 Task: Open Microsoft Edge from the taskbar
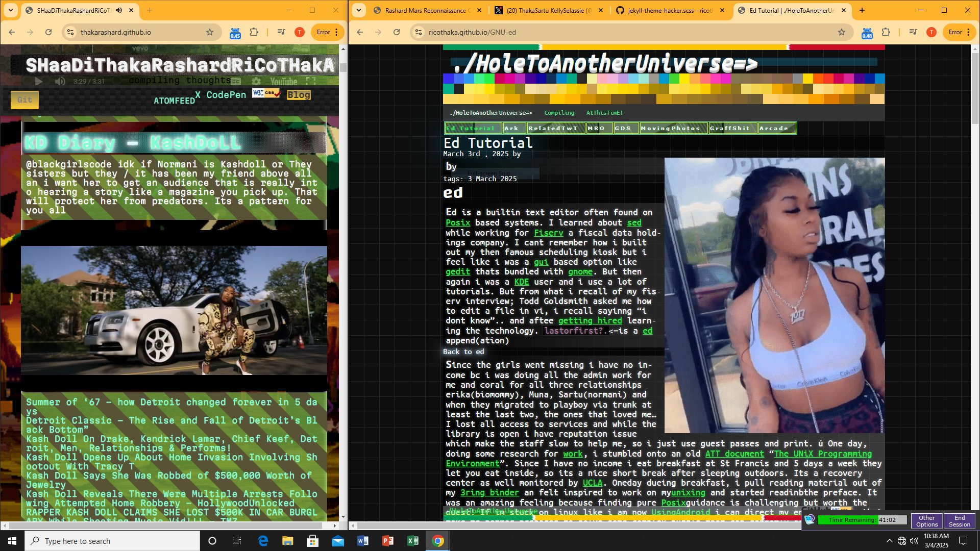click(263, 541)
